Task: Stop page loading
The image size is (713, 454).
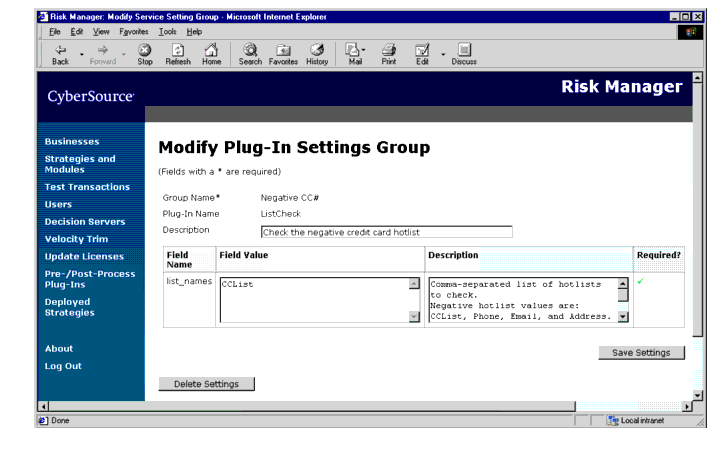Action: click(145, 54)
